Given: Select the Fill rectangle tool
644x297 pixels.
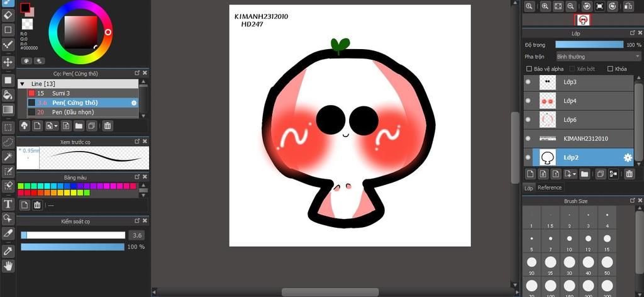Looking at the screenshot, I should click(x=8, y=80).
